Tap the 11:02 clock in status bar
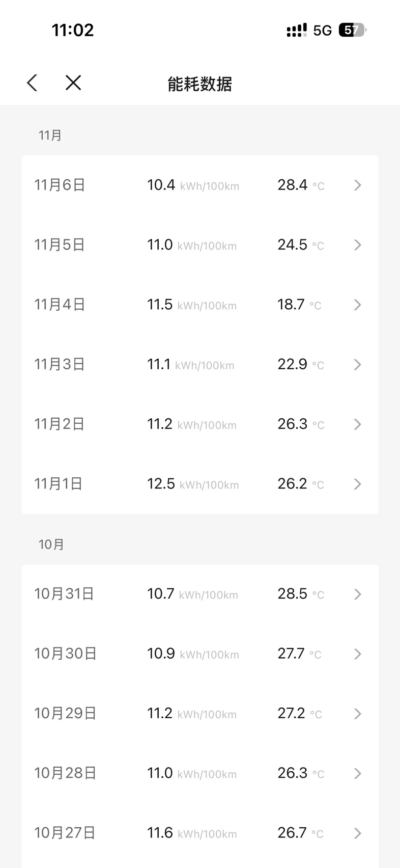400x868 pixels. (73, 30)
